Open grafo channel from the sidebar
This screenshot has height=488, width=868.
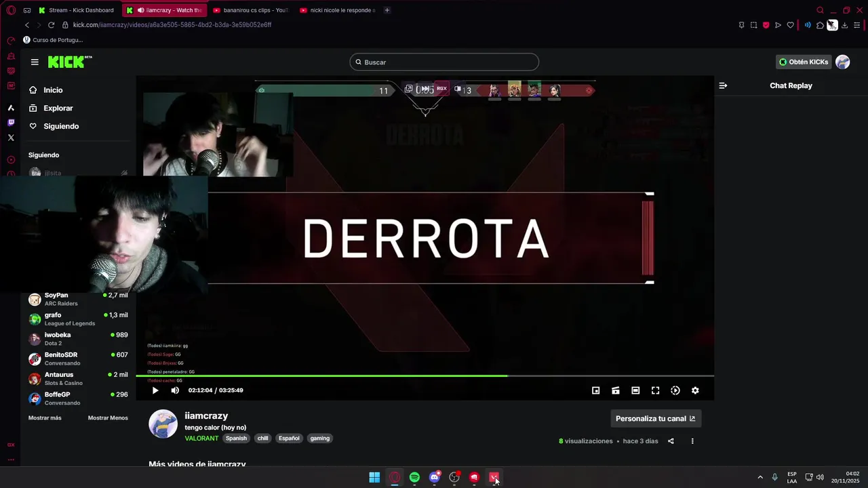pos(78,319)
